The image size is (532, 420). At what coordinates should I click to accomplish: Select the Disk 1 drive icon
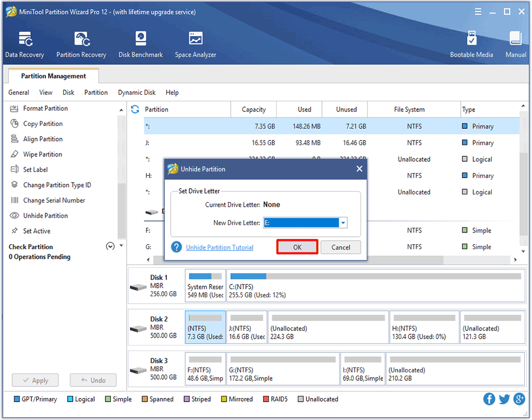pyautogui.click(x=138, y=287)
